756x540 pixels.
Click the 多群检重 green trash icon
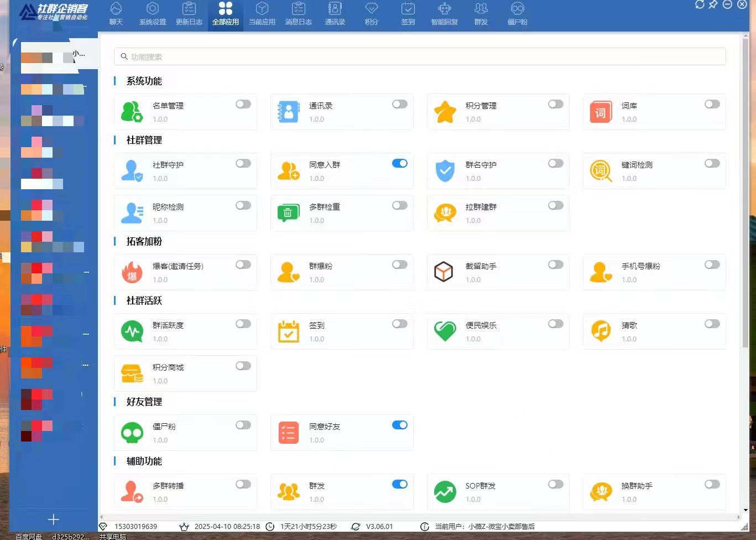pos(288,213)
